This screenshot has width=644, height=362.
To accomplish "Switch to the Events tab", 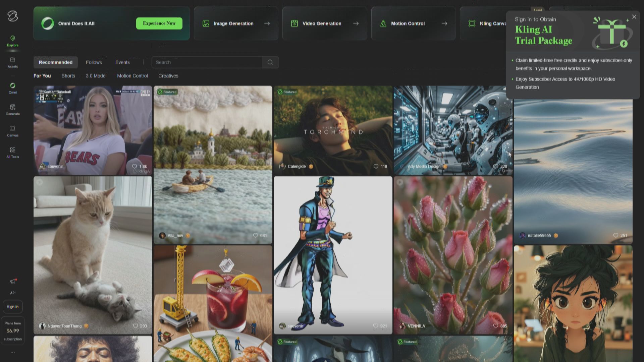I will [122, 62].
